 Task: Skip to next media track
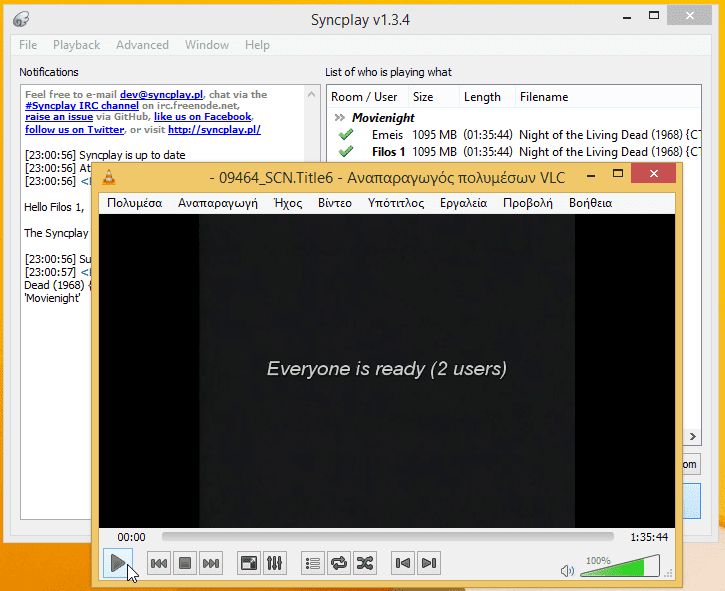click(211, 563)
